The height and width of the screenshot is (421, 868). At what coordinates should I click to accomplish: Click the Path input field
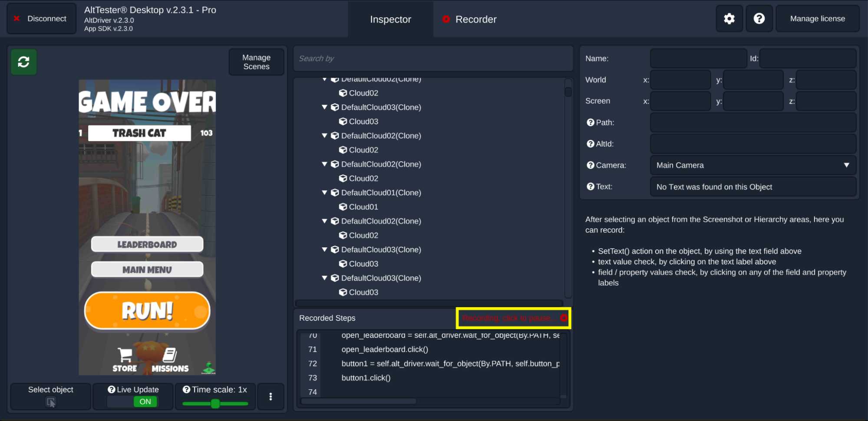(x=753, y=122)
